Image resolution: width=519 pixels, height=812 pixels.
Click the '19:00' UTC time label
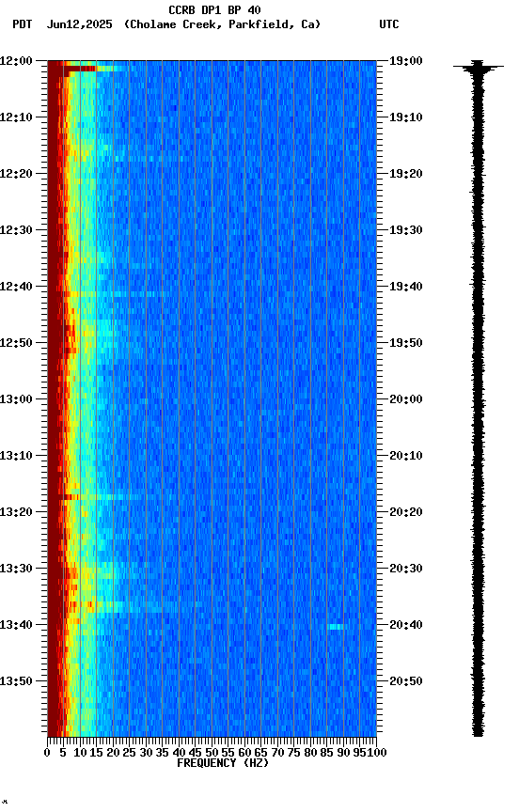tap(406, 61)
